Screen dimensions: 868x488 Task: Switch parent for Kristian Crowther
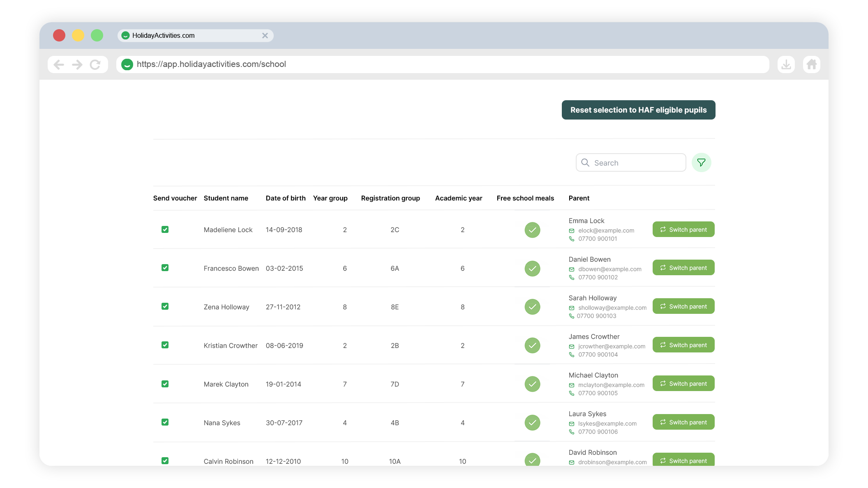pos(683,345)
